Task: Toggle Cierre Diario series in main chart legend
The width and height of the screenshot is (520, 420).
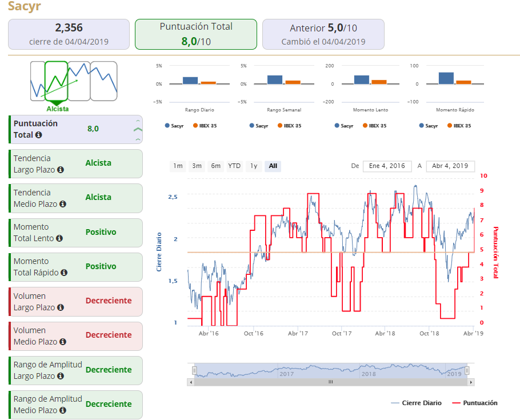Action: click(417, 403)
